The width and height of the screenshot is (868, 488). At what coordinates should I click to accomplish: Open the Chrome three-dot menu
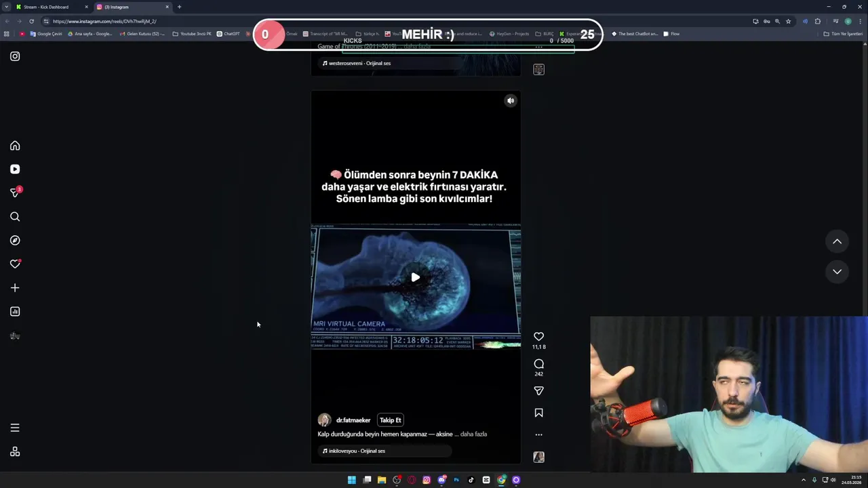click(861, 21)
